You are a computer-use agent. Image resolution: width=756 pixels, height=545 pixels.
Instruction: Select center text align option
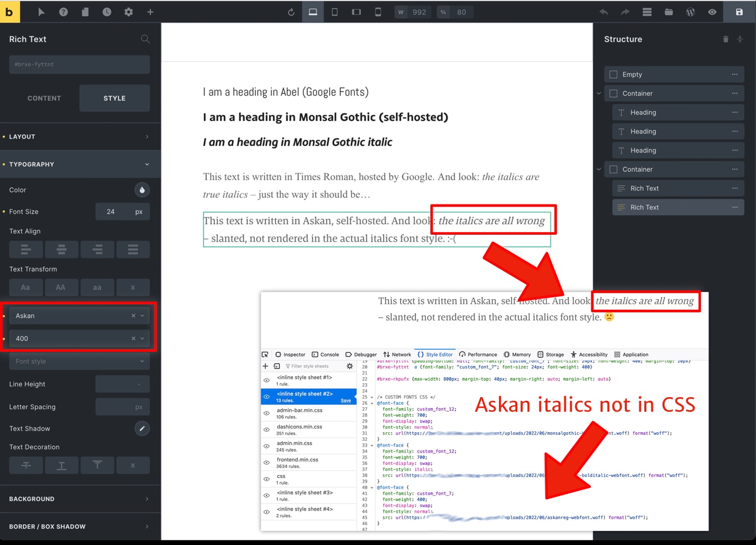[62, 249]
